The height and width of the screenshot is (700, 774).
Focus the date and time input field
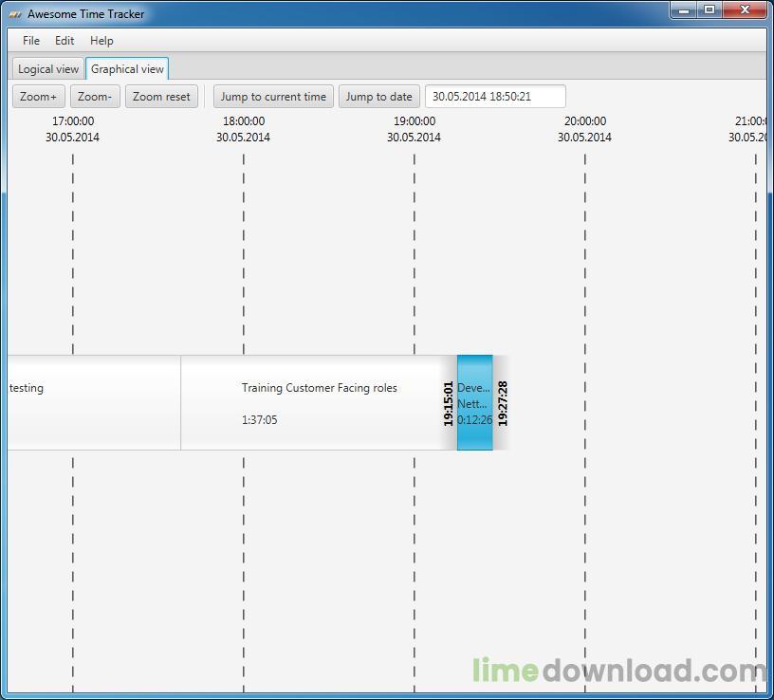(x=495, y=96)
